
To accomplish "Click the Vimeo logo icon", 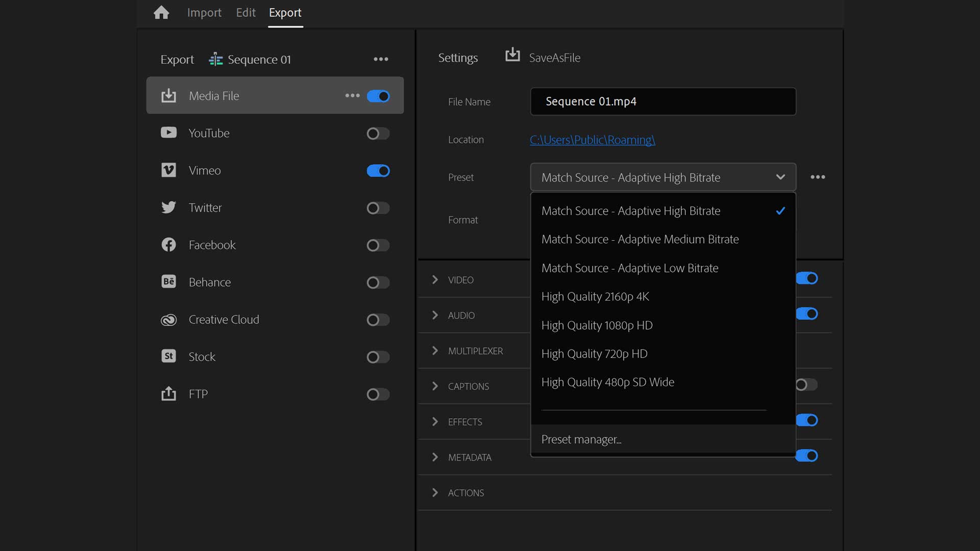I will point(168,170).
